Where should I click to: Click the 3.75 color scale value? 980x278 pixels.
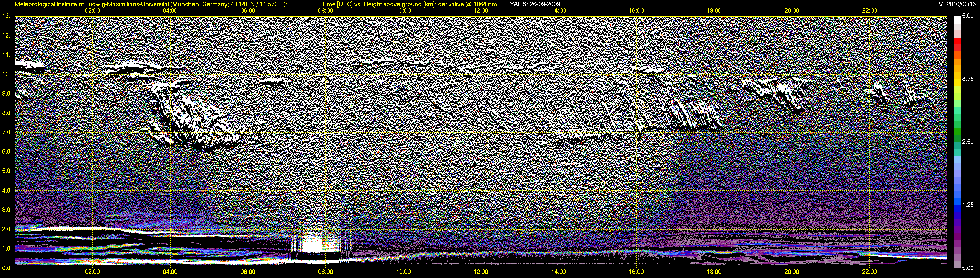pos(968,79)
